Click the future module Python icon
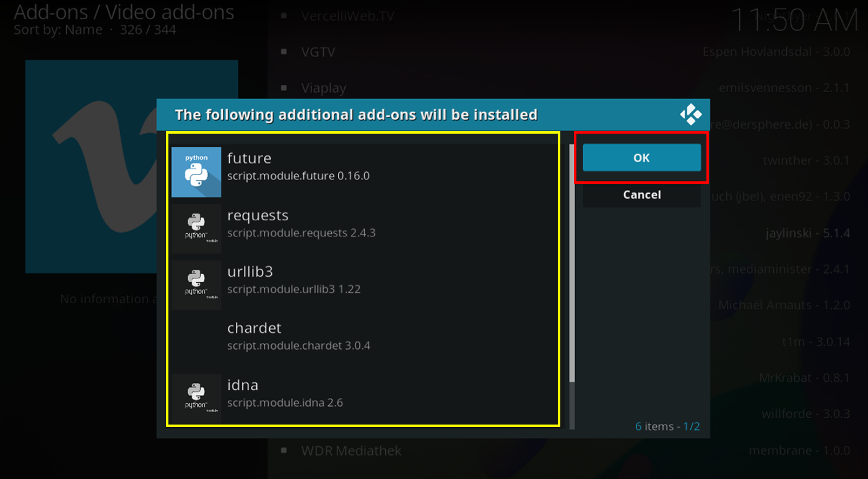The height and width of the screenshot is (479, 868). (x=196, y=172)
